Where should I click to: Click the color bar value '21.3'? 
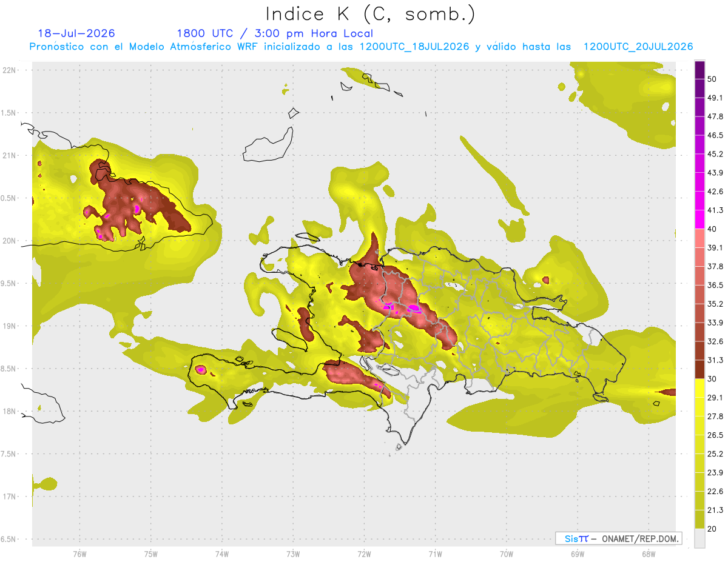coord(715,510)
